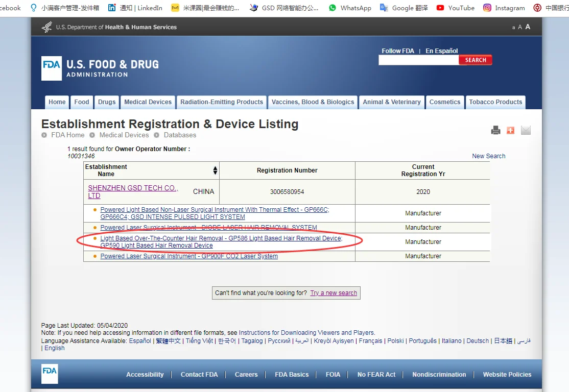
Task: Open the Cosmetics tab
Action: [445, 102]
